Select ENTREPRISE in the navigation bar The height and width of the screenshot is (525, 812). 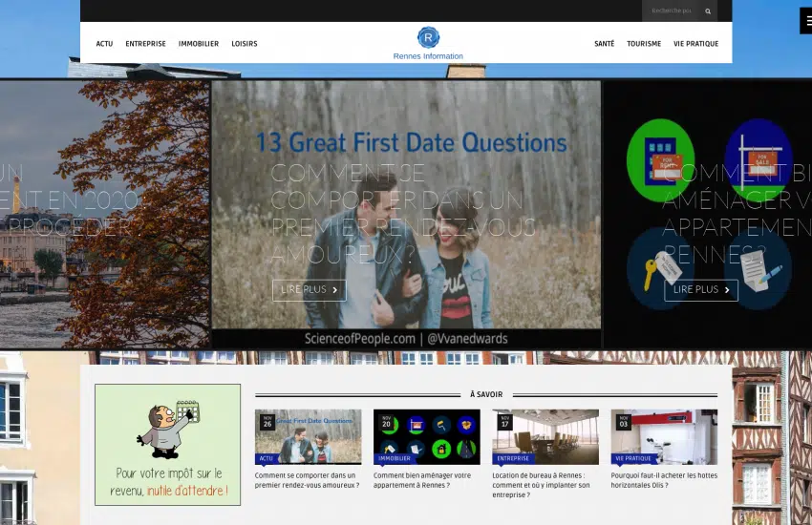pyautogui.click(x=145, y=44)
